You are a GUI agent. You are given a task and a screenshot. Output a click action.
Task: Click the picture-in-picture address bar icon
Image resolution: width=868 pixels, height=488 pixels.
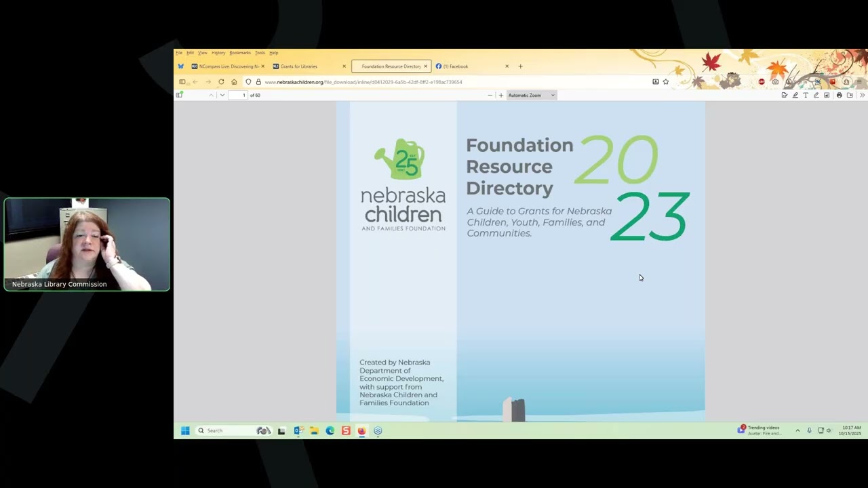click(655, 82)
